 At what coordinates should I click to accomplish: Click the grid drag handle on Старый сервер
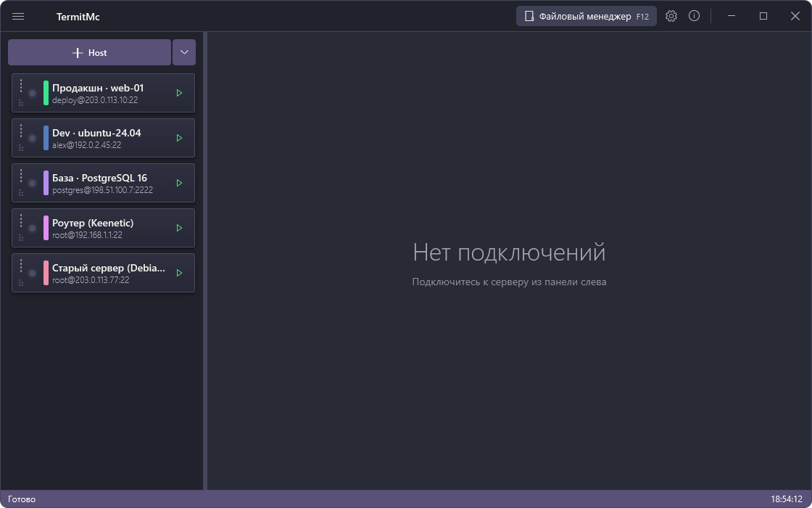click(21, 283)
